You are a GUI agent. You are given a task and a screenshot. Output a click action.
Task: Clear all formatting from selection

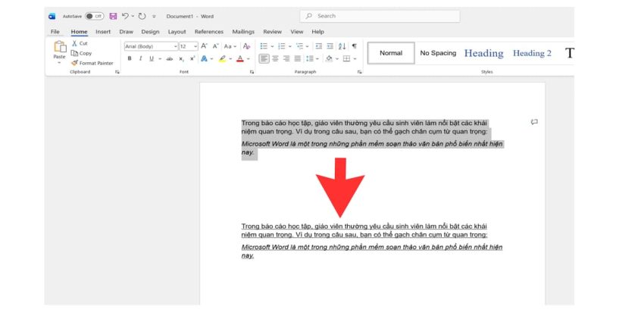[246, 46]
